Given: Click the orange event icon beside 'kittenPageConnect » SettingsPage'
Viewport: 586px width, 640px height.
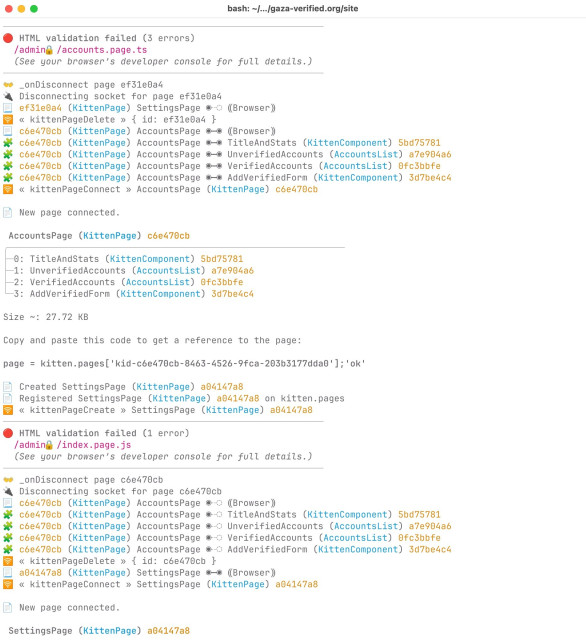Looking at the screenshot, I should tap(8, 584).
